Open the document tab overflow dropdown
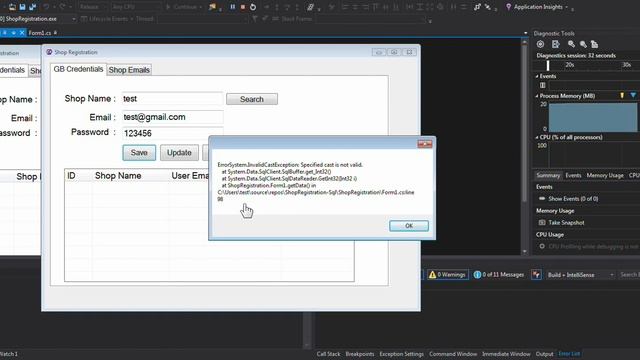Image resolution: width=640 pixels, height=360 pixels. point(525,33)
